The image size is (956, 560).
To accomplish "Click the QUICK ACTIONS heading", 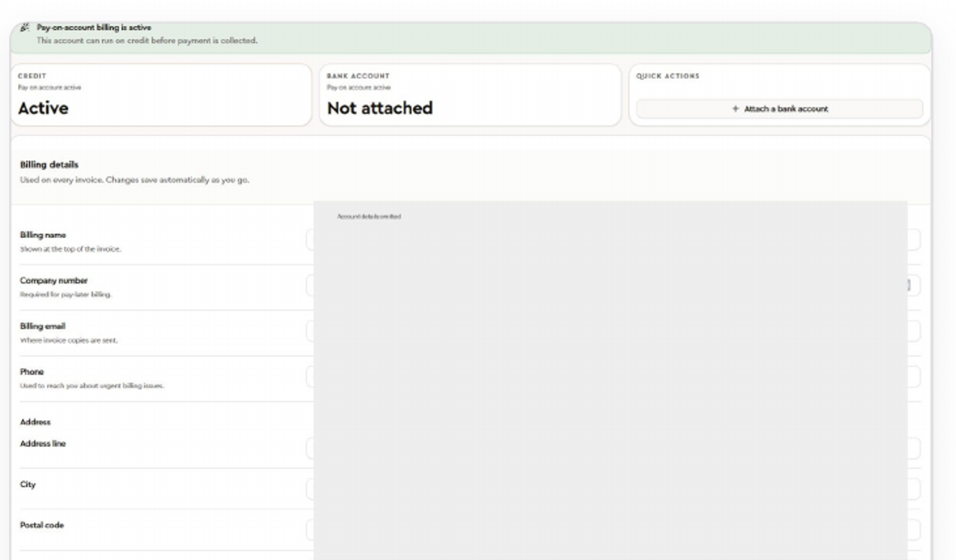I will pyautogui.click(x=668, y=76).
